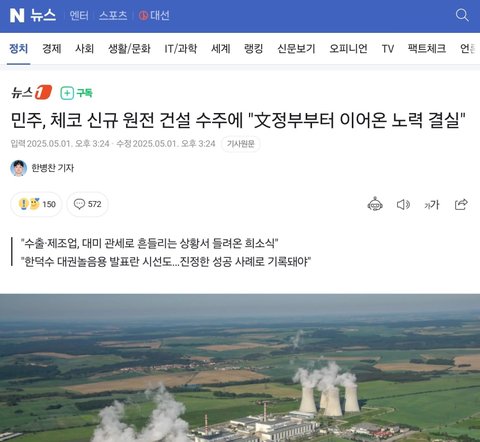Go to the 팩트체크 tab
The height and width of the screenshot is (442, 480).
point(427,49)
